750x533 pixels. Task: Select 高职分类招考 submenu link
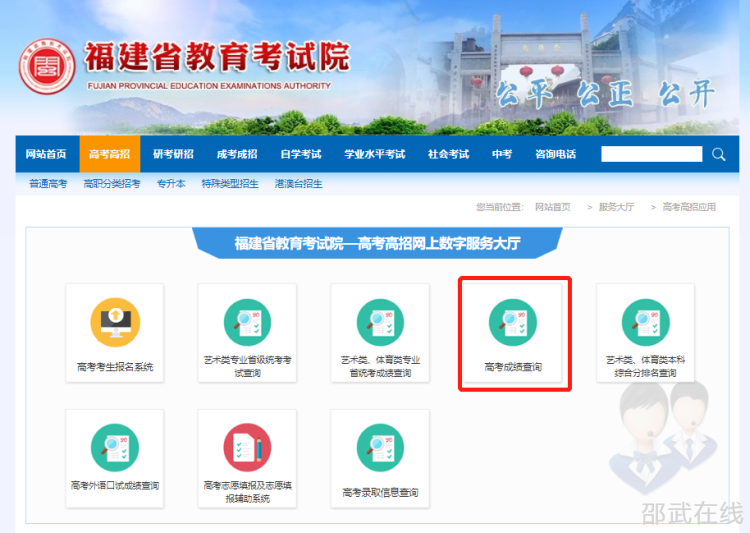112,184
